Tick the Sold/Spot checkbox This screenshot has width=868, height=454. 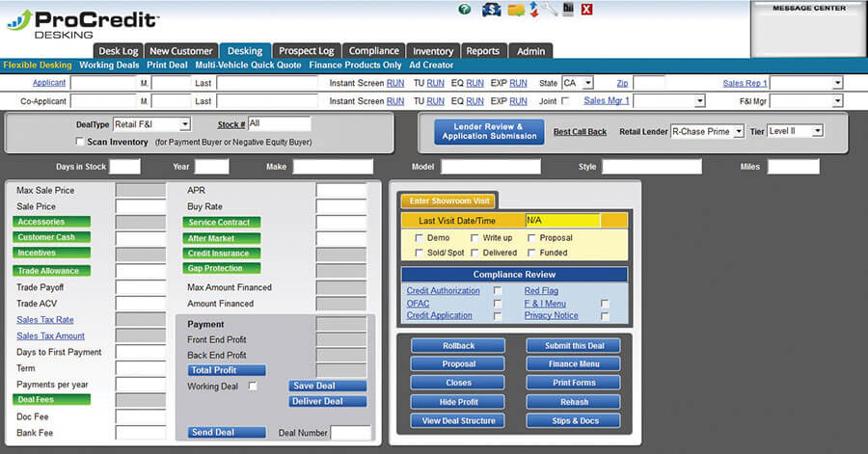pos(420,253)
